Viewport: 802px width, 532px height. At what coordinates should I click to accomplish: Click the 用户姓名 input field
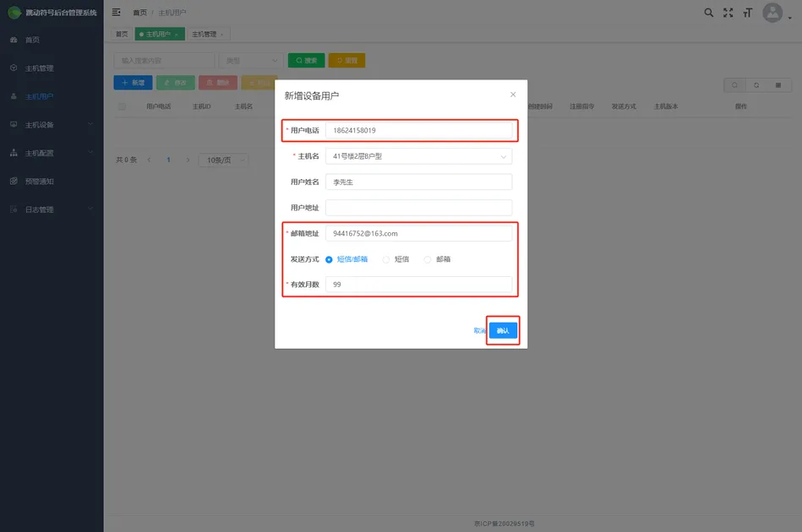[x=418, y=182]
